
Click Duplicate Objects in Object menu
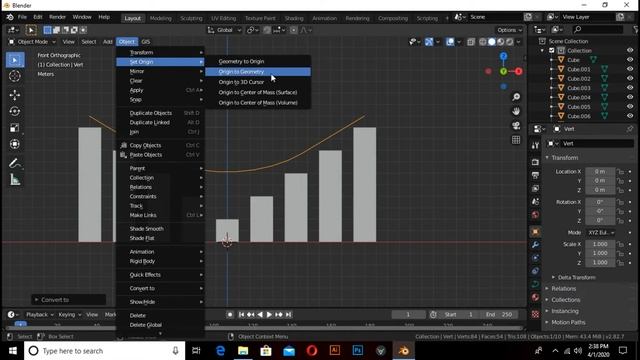pos(160,113)
